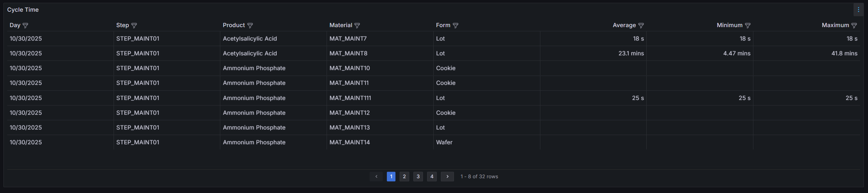Click the previous page arrow
868x193 pixels.
376,177
